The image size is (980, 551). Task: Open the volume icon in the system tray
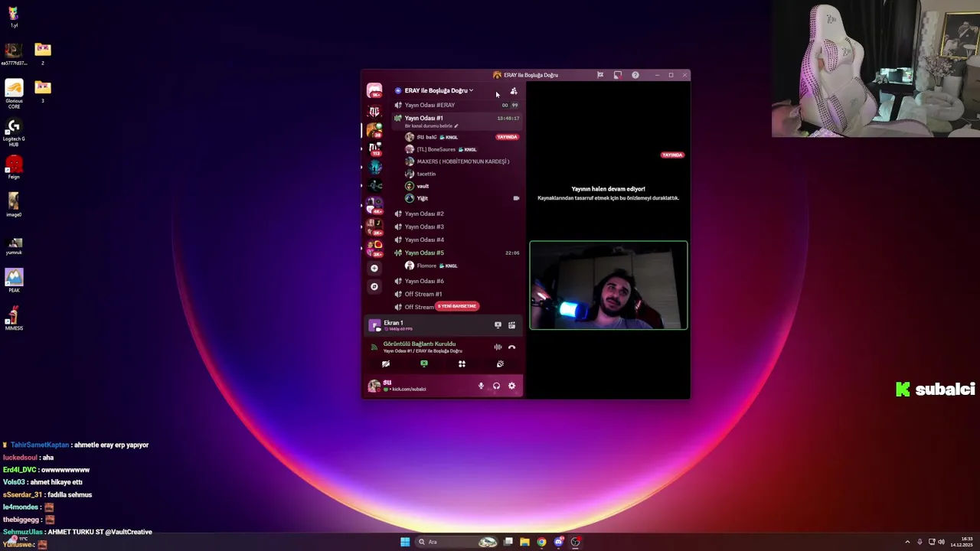point(941,542)
